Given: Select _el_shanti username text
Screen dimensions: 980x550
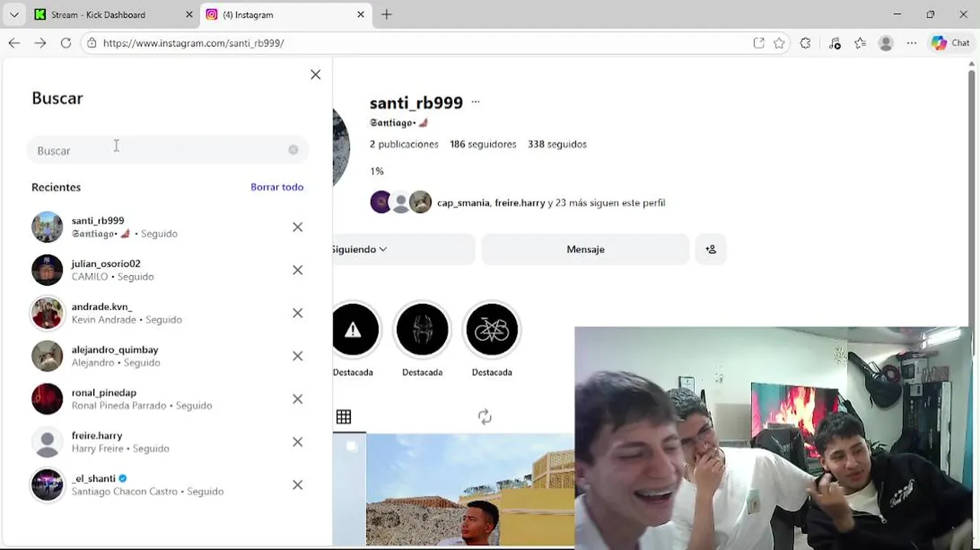Looking at the screenshot, I should click(94, 478).
